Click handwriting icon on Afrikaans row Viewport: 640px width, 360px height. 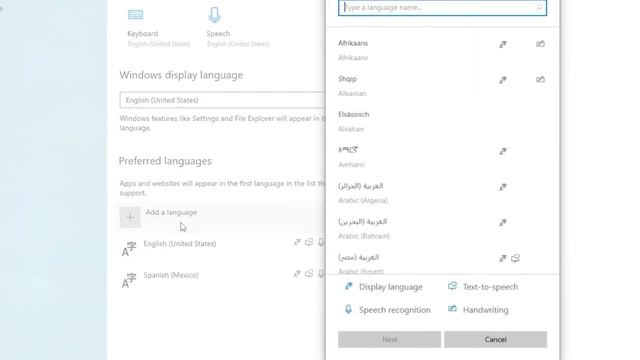[x=540, y=44]
